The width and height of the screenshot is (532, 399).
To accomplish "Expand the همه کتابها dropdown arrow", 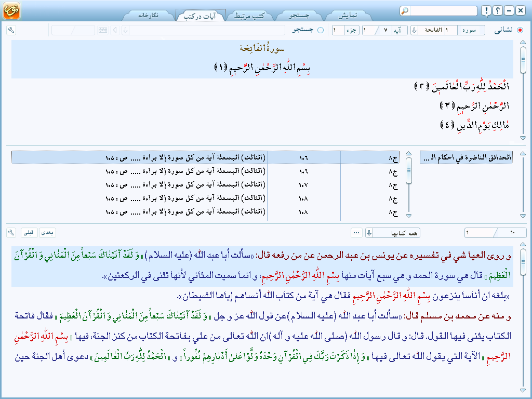I will tap(369, 233).
